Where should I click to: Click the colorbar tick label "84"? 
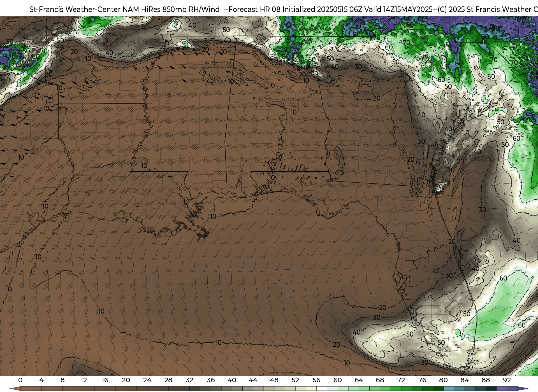(x=465, y=380)
